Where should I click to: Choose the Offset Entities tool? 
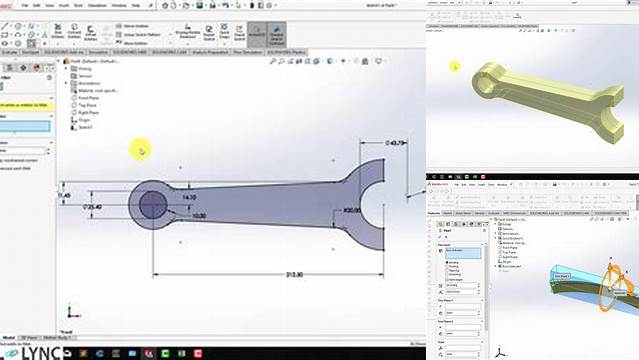[x=90, y=33]
